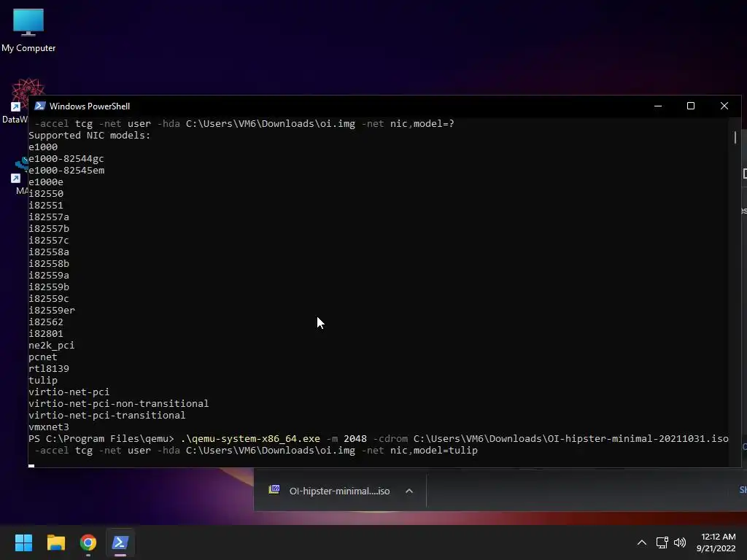Click the 'Supported NIC models:' line
Viewport: 747px width, 560px height.
click(90, 135)
